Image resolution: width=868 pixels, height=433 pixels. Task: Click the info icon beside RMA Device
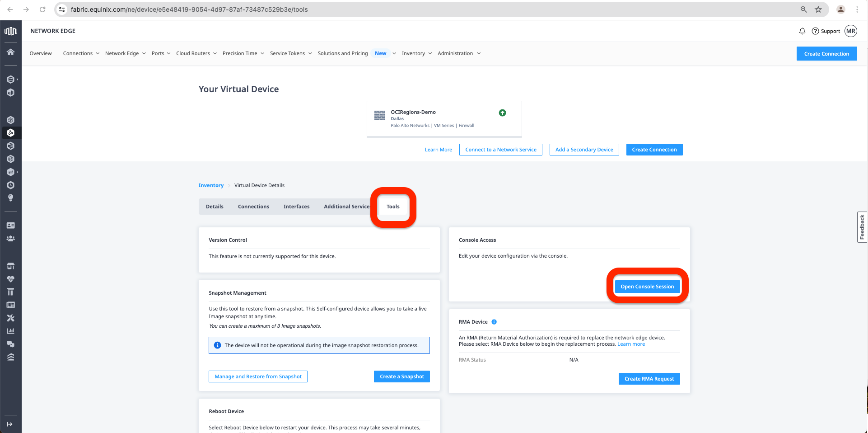tap(494, 322)
